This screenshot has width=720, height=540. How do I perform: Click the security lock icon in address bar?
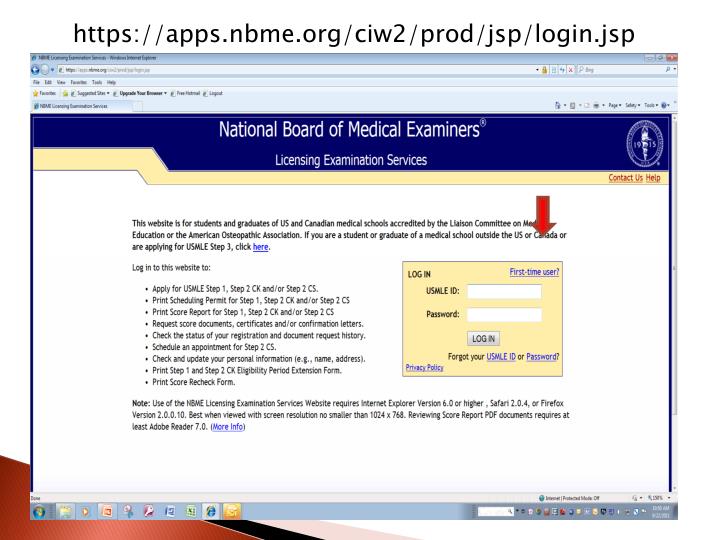click(545, 70)
